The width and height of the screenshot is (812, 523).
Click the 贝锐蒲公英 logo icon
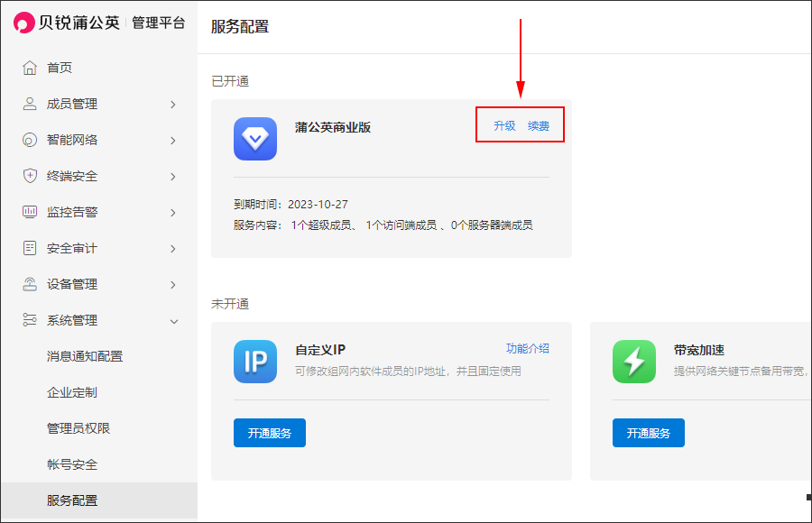(x=23, y=23)
